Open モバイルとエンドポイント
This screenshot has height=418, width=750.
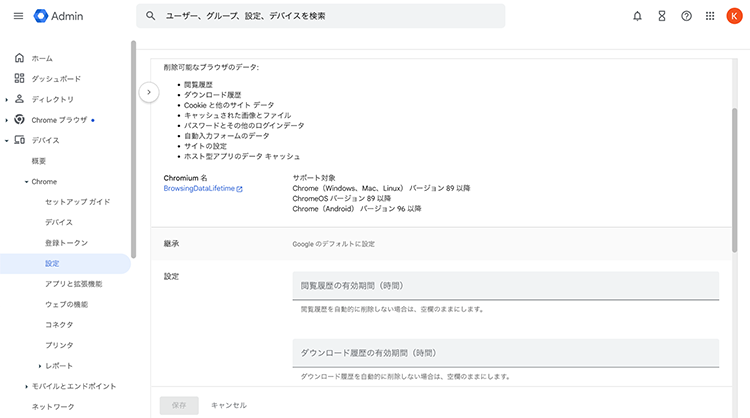click(74, 386)
